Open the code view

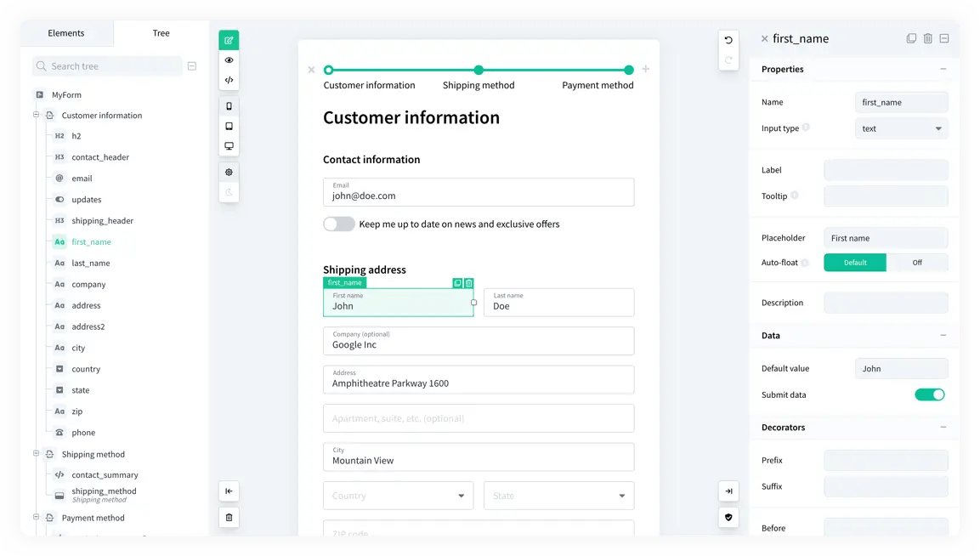click(229, 79)
